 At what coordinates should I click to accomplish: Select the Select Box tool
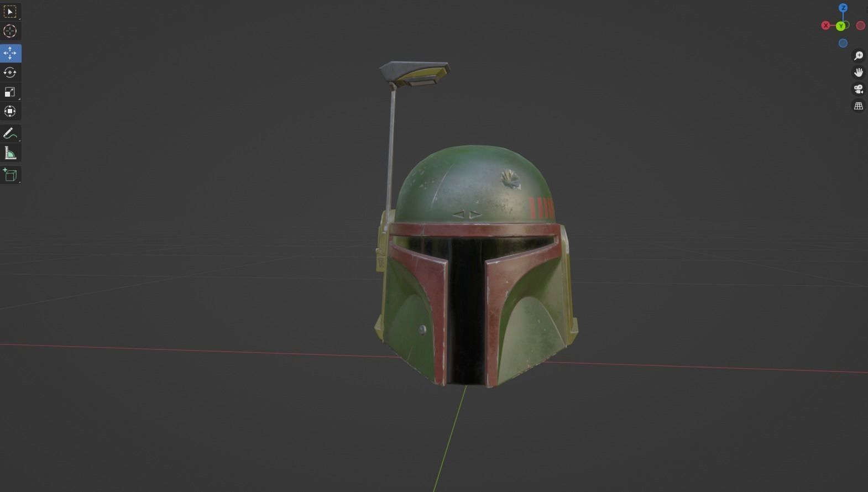10,12
